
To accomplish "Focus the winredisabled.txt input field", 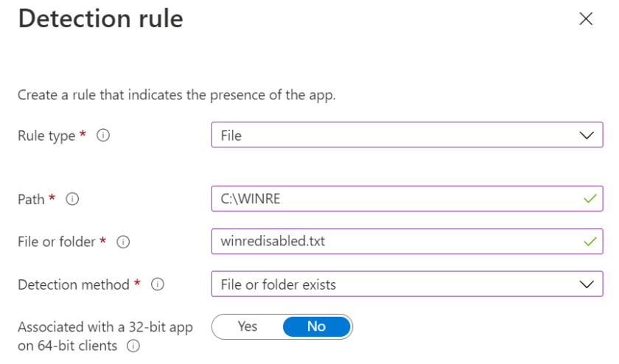I will click(407, 241).
